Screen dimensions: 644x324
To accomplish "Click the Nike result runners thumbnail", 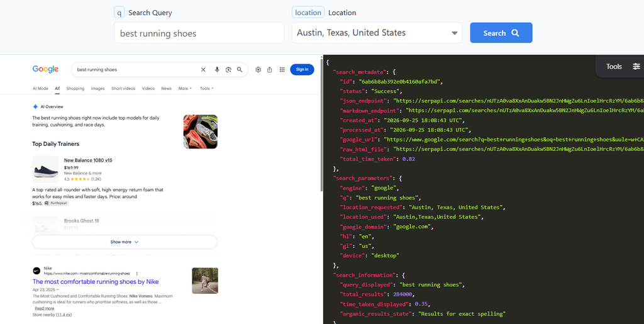I will coord(205,281).
